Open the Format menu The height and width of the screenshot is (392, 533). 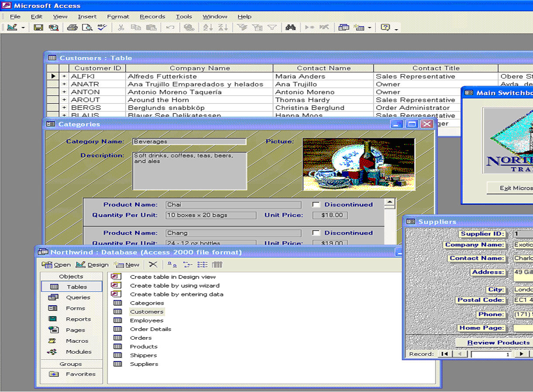tap(118, 17)
